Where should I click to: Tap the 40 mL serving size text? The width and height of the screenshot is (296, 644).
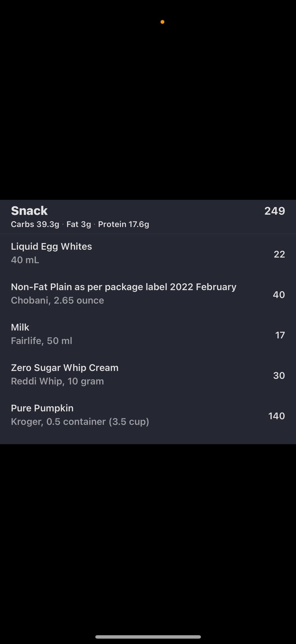click(25, 260)
